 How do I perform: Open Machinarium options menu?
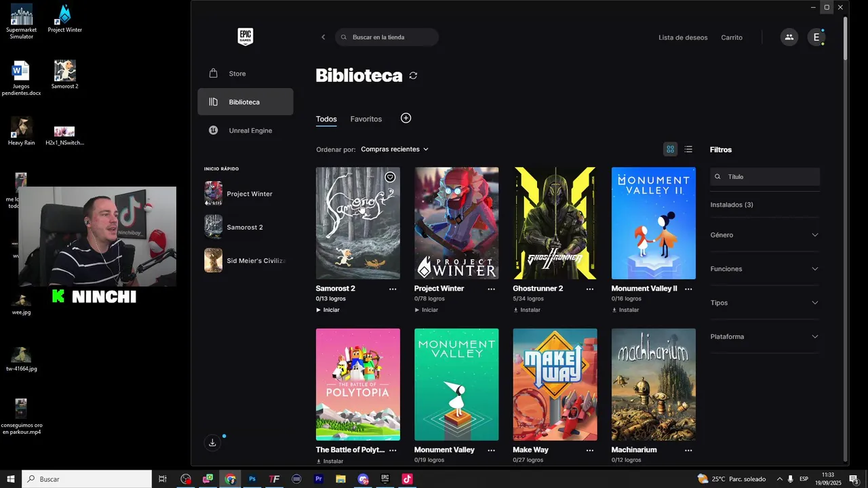[688, 450]
